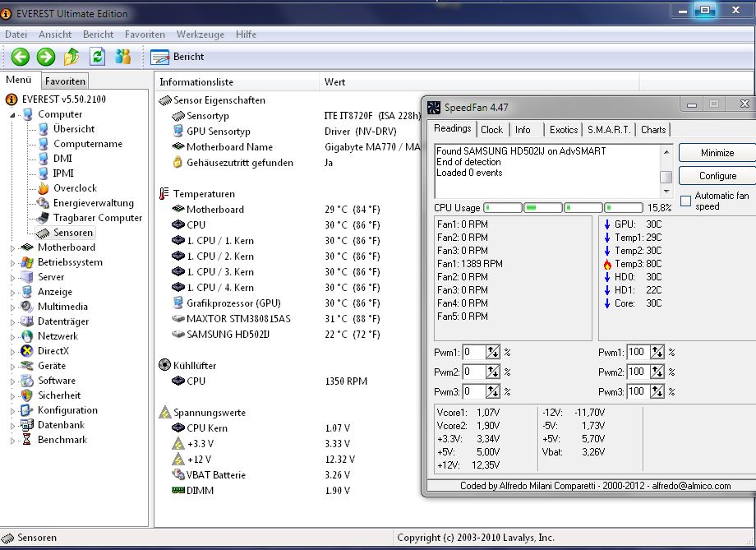Select Übersicht in the Computer tree

74,129
